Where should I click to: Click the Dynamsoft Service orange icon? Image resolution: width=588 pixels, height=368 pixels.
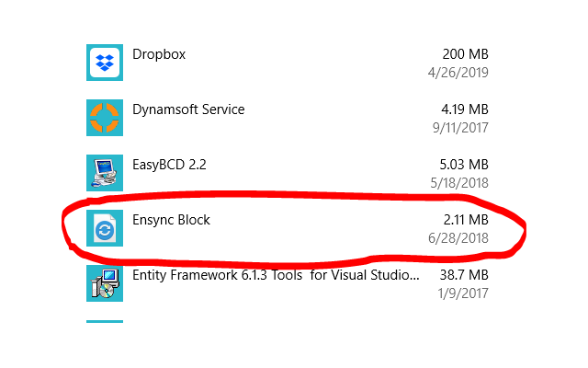click(105, 118)
